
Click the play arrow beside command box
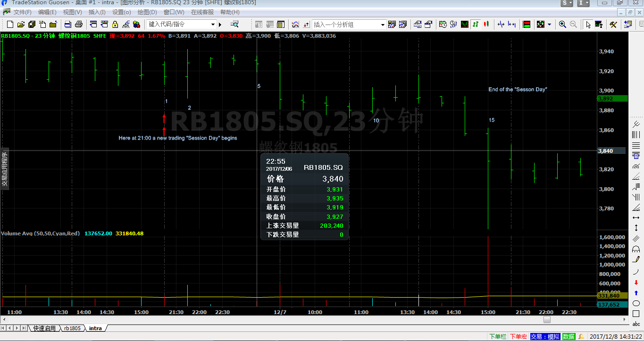(x=220, y=25)
